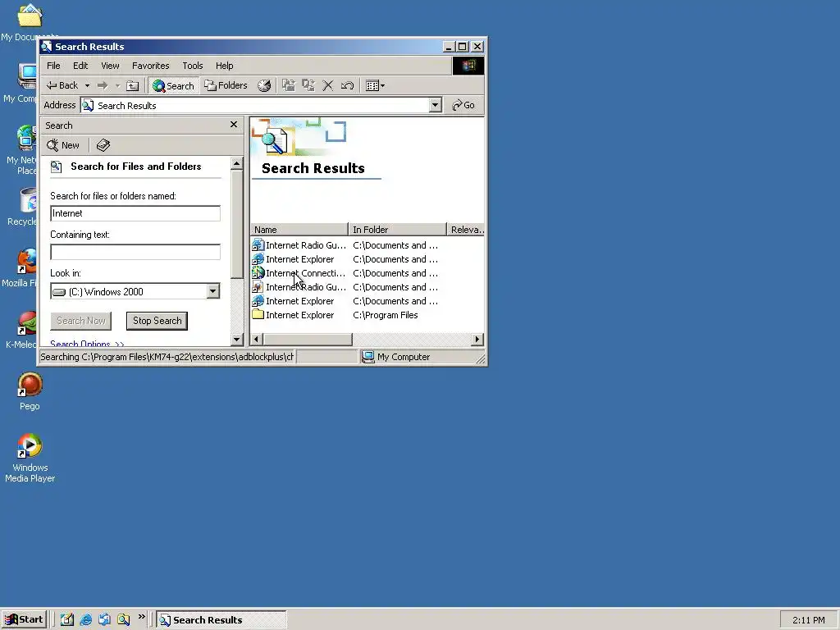Launch Internet Explorer from quick launch
This screenshot has width=840, height=630.
point(85,620)
